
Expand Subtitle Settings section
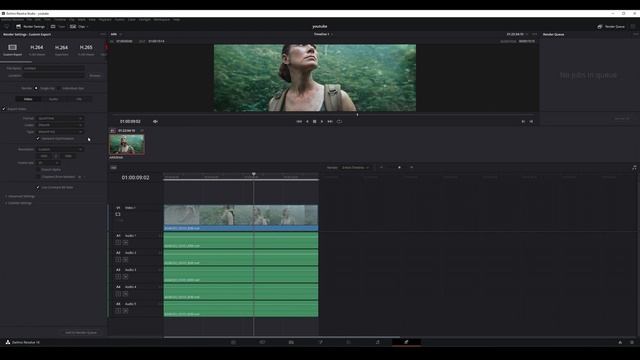(19, 203)
